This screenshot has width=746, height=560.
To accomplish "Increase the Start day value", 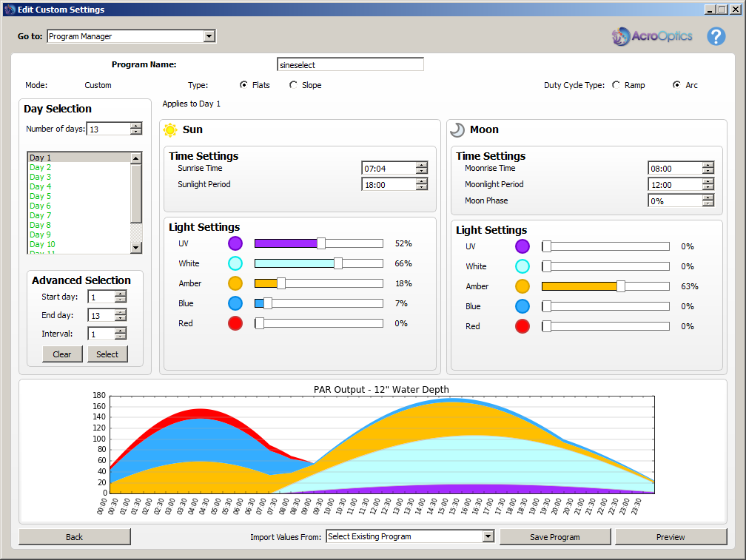I will pyautogui.click(x=121, y=294).
